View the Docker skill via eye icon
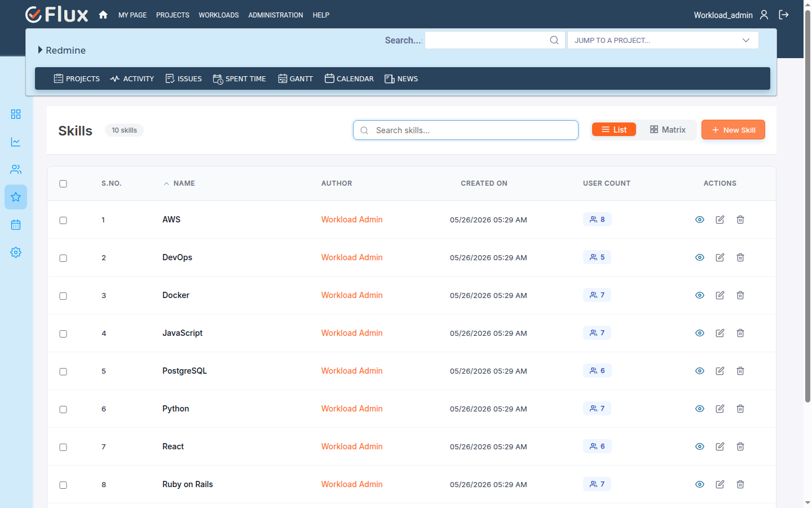The image size is (812, 508). [700, 295]
